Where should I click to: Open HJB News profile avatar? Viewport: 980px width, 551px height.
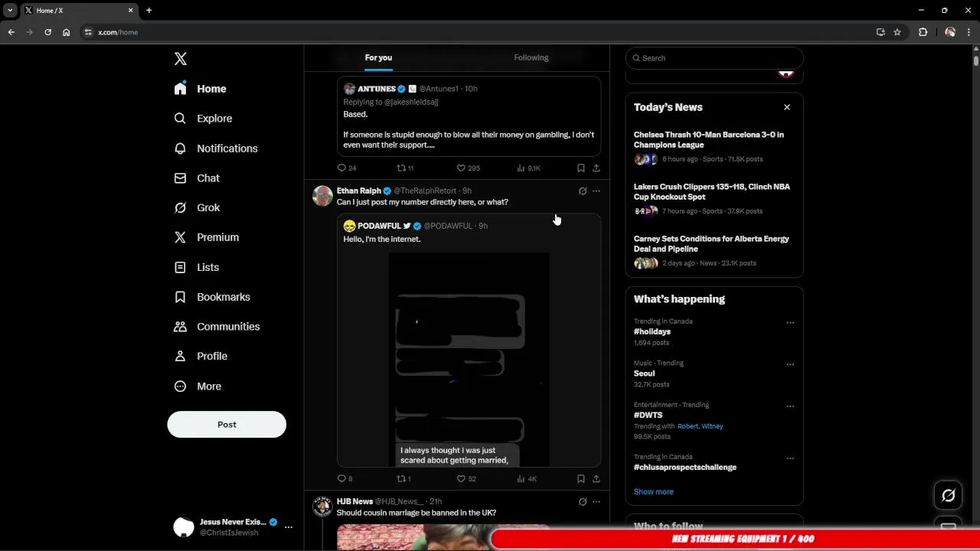(322, 507)
